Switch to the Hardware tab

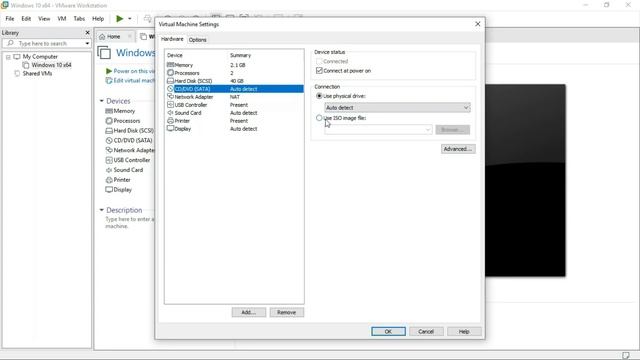click(x=172, y=39)
